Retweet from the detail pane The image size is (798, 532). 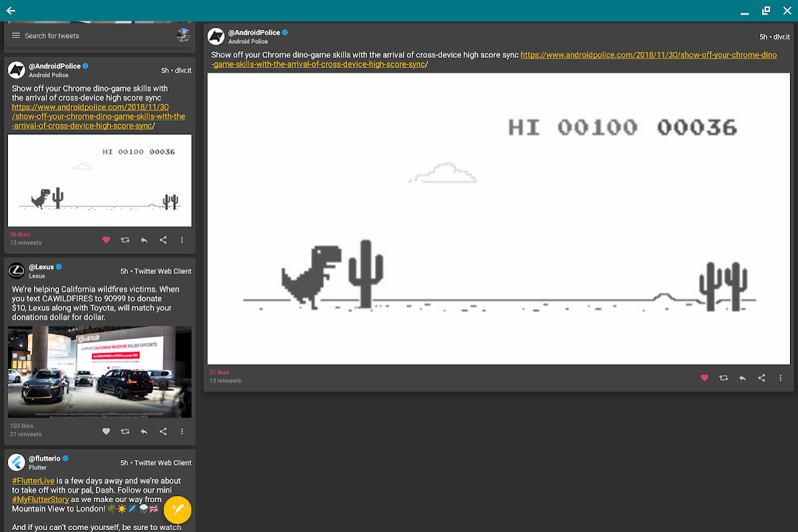click(x=724, y=378)
